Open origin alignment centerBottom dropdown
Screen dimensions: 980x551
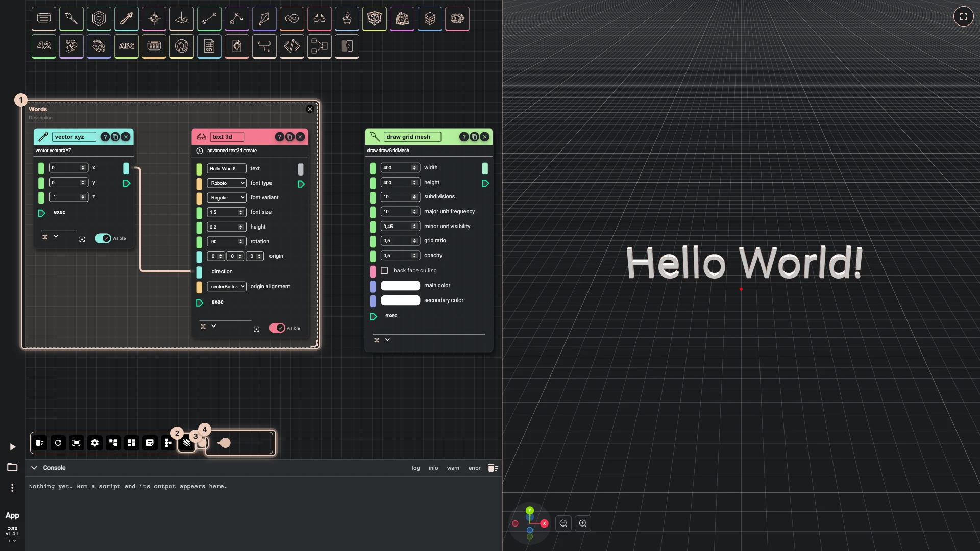227,287
